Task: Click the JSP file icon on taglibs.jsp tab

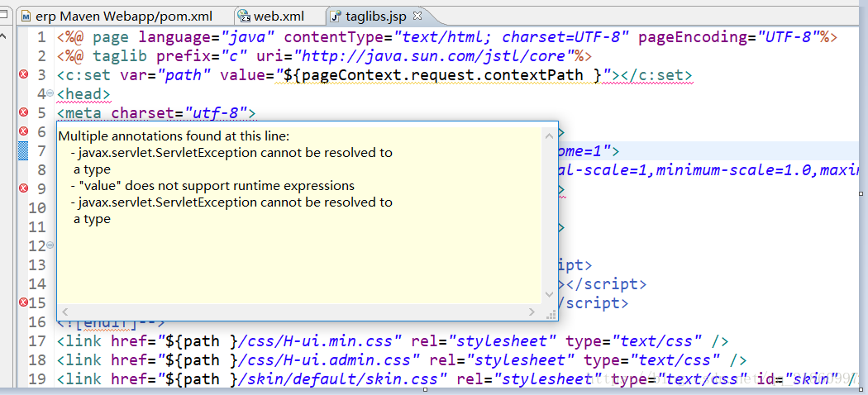Action: tap(336, 17)
